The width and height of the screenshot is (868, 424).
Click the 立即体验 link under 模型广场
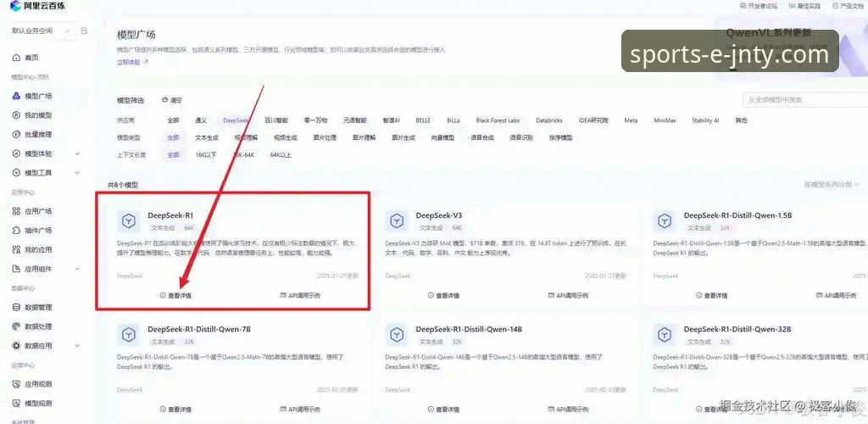(132, 63)
